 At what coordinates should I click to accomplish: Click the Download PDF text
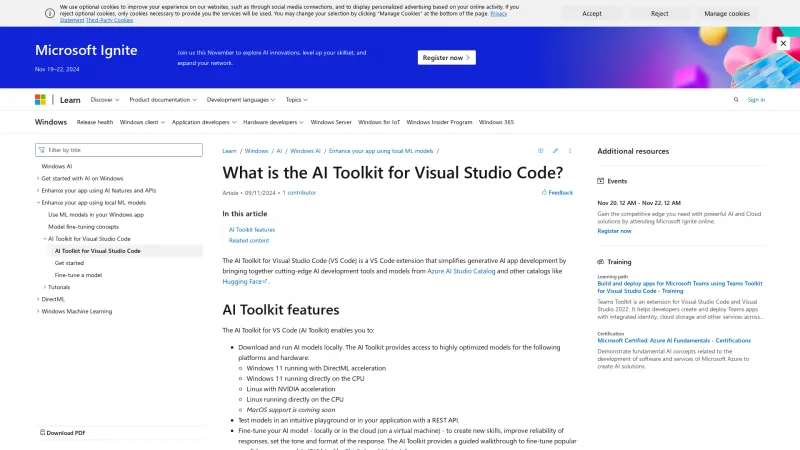(x=66, y=433)
